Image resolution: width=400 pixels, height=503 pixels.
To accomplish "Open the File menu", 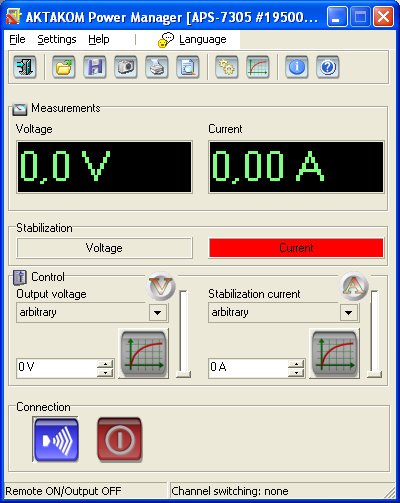I will (17, 39).
